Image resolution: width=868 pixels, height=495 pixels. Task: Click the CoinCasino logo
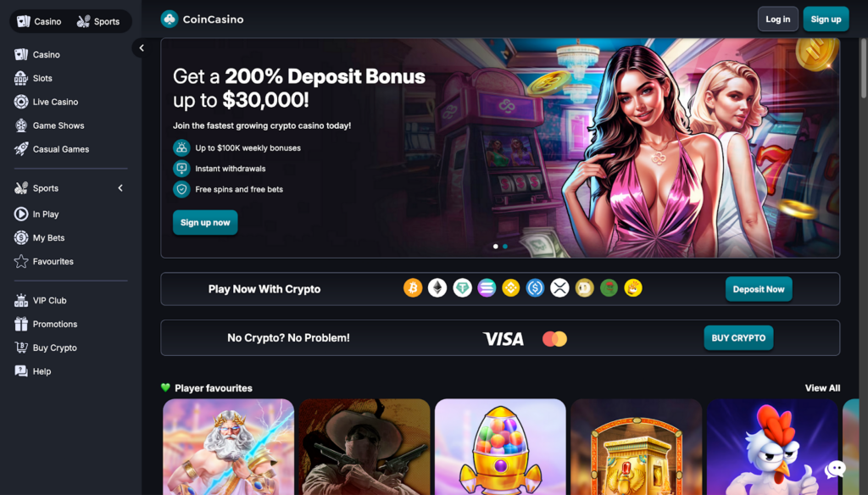tap(202, 19)
